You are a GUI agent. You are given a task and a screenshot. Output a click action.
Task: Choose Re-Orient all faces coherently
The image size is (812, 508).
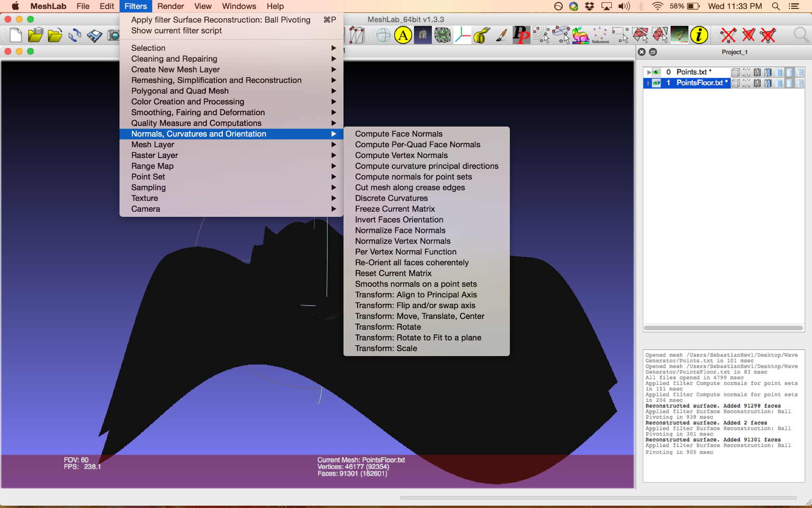pos(426,262)
